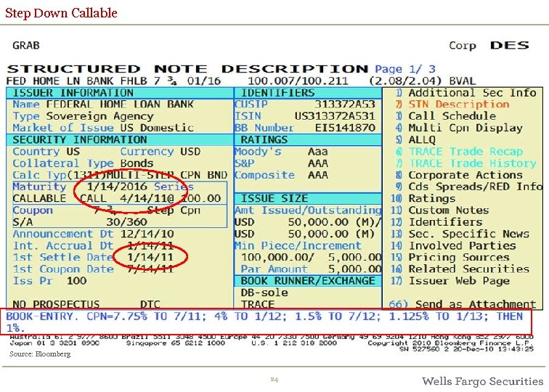Click 1st Coupon Date value 7/14/11
The image size is (549, 392).
(x=150, y=269)
